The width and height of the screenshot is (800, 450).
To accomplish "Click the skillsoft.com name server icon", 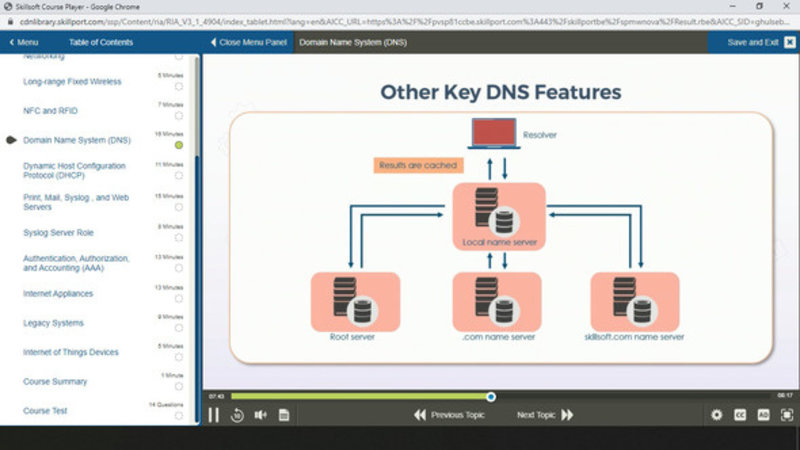I will (635, 302).
